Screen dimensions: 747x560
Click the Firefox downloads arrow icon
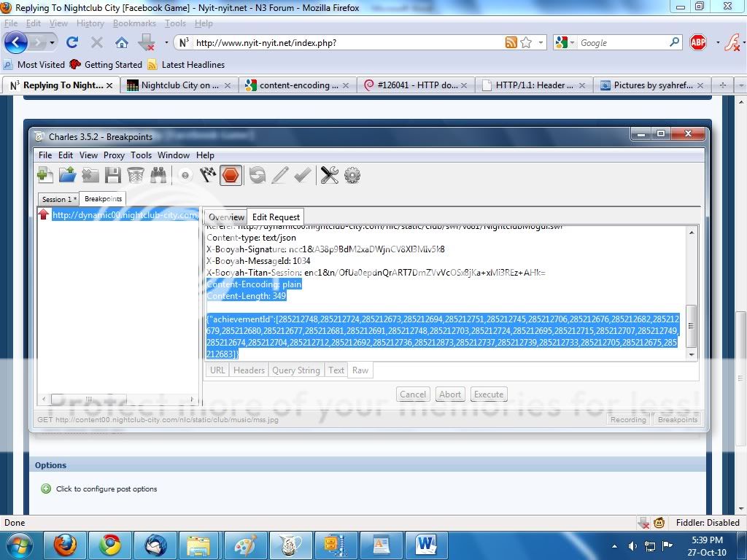tap(146, 43)
